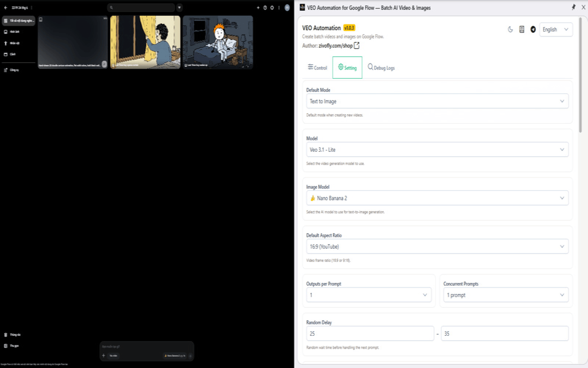
Task: Open the Nano Banana model selector in prompt box
Action: 175,356
